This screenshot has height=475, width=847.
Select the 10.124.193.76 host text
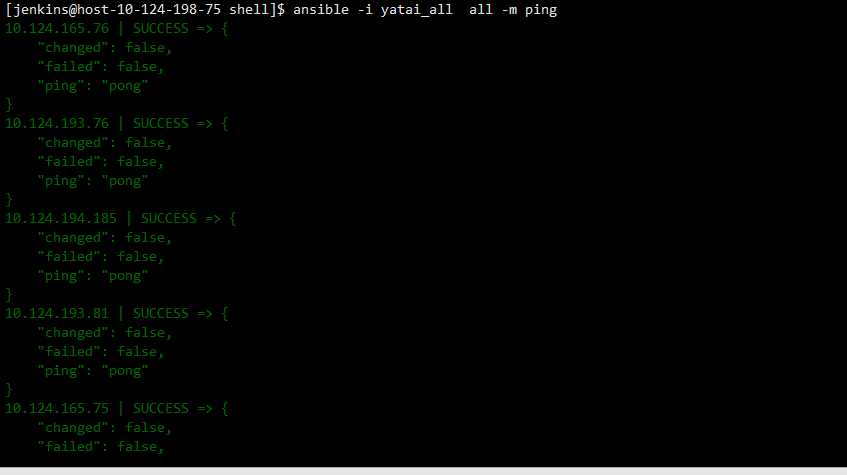click(x=57, y=124)
